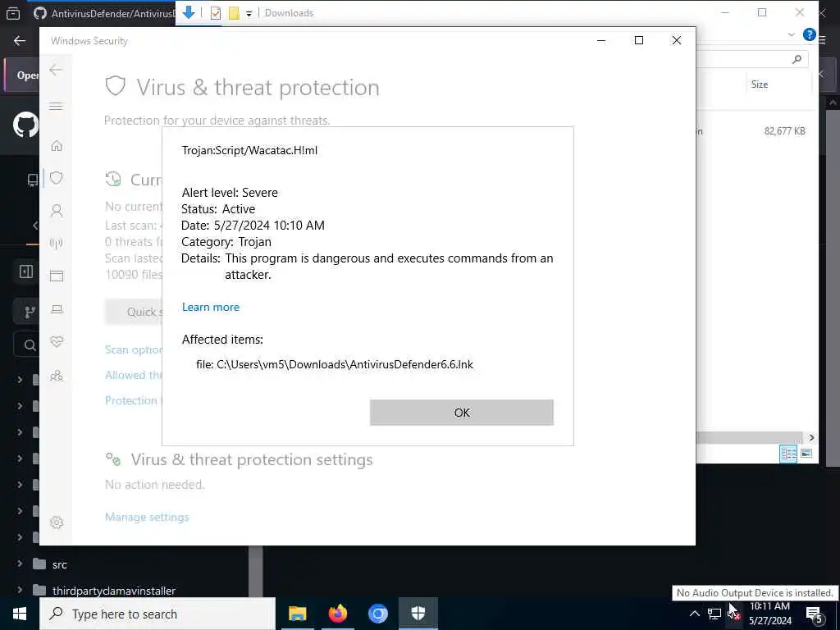Show hidden system tray icons
840x630 pixels.
pos(694,614)
